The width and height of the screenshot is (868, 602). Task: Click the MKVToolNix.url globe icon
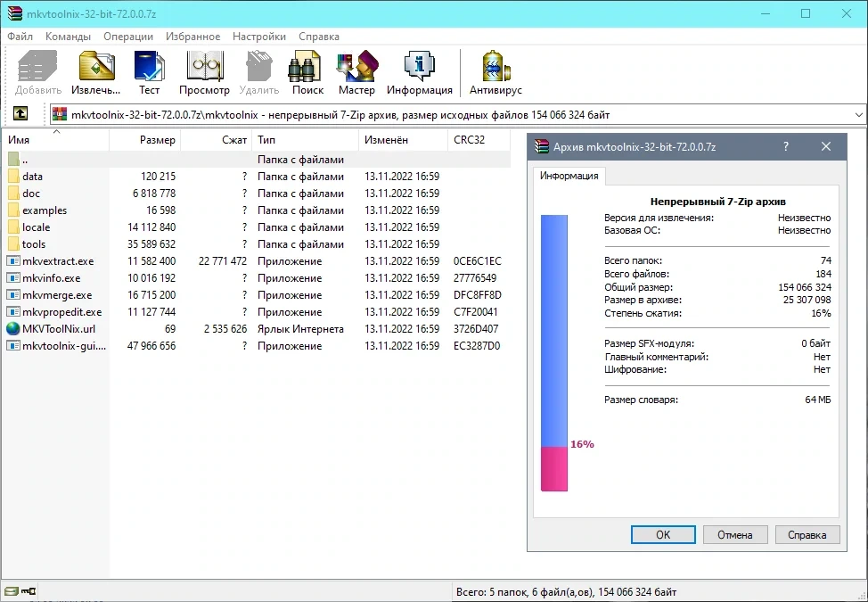coord(13,329)
